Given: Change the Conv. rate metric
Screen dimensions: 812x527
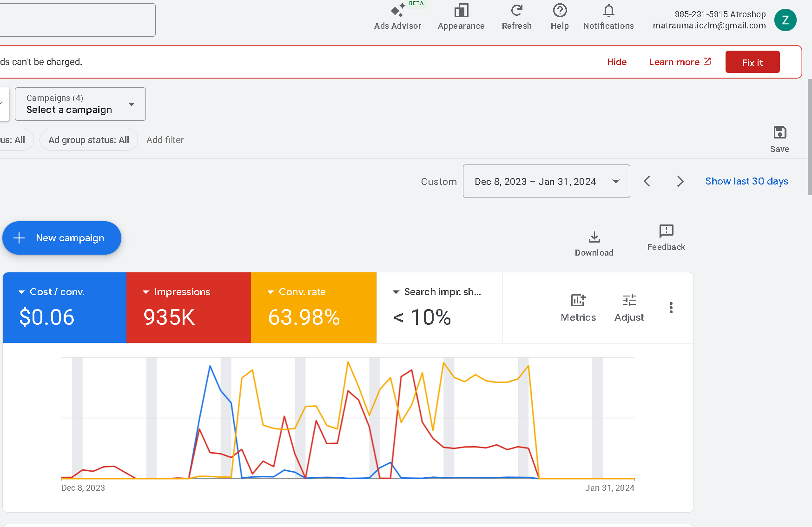Looking at the screenshot, I should [297, 292].
